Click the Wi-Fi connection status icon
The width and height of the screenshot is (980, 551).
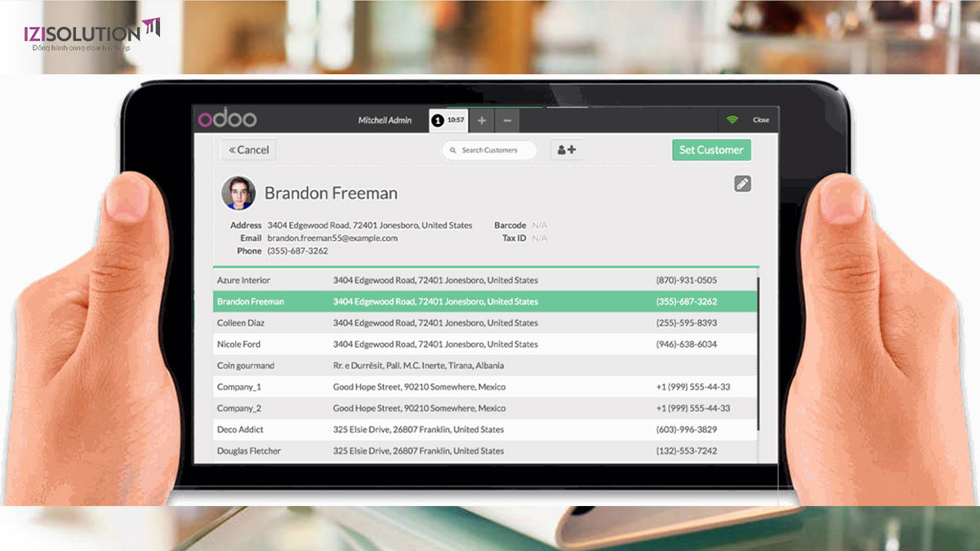point(732,120)
